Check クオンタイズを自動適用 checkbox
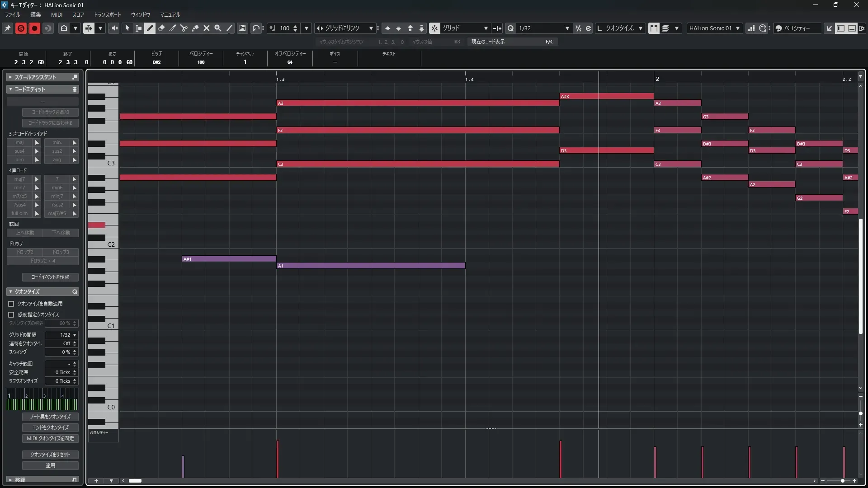Viewport: 868px width, 488px height. point(11,304)
